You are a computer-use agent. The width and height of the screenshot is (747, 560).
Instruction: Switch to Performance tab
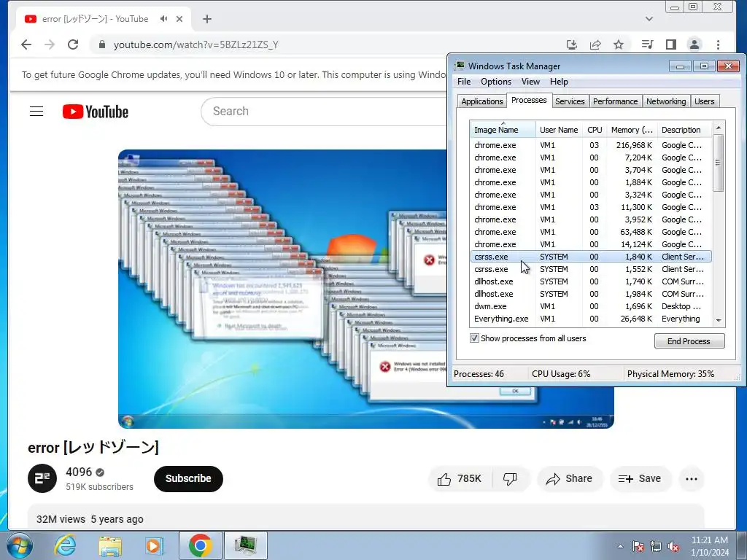coord(615,101)
